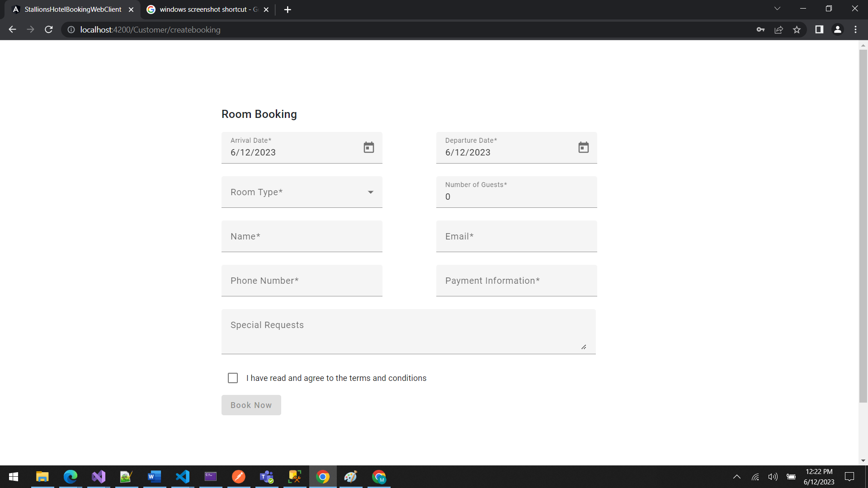Click the terms and conditions label text
Screen dimensions: 868x488
(336, 378)
